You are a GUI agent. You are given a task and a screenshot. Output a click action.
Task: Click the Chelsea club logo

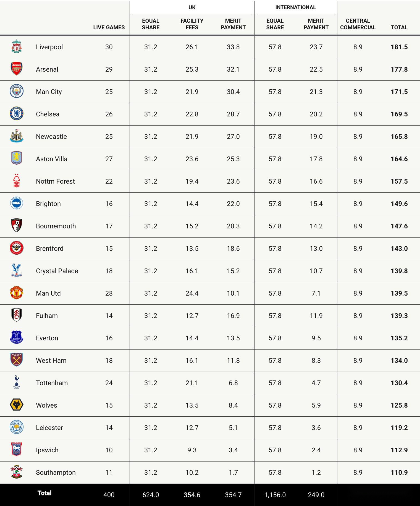tap(17, 114)
